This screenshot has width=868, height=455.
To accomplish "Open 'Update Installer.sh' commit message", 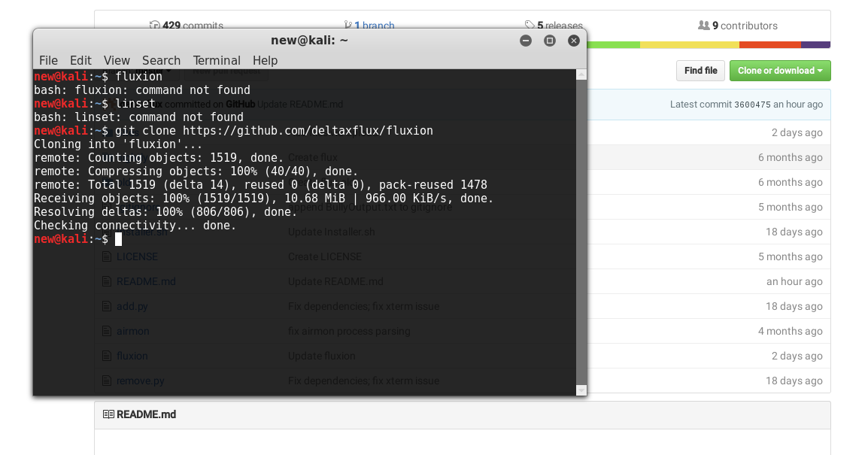I will pyautogui.click(x=332, y=232).
